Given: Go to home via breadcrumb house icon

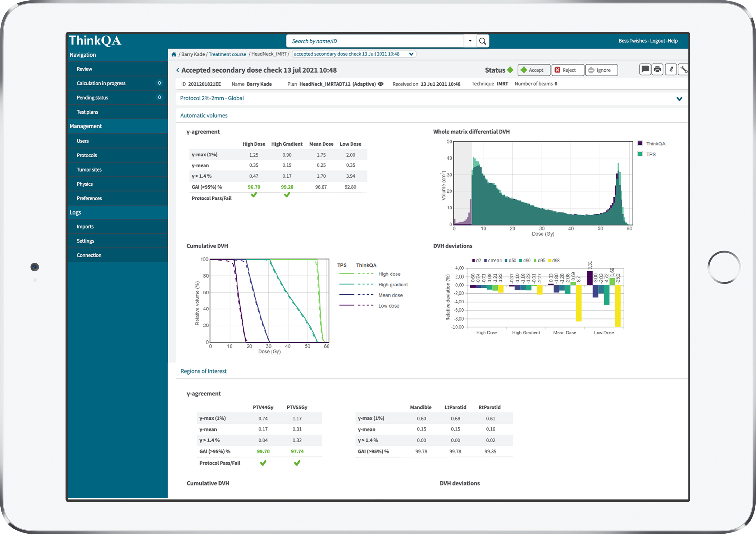Looking at the screenshot, I should (174, 54).
